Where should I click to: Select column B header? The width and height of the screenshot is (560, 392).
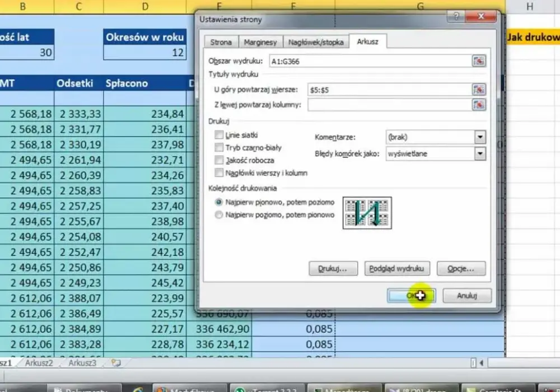pyautogui.click(x=23, y=6)
